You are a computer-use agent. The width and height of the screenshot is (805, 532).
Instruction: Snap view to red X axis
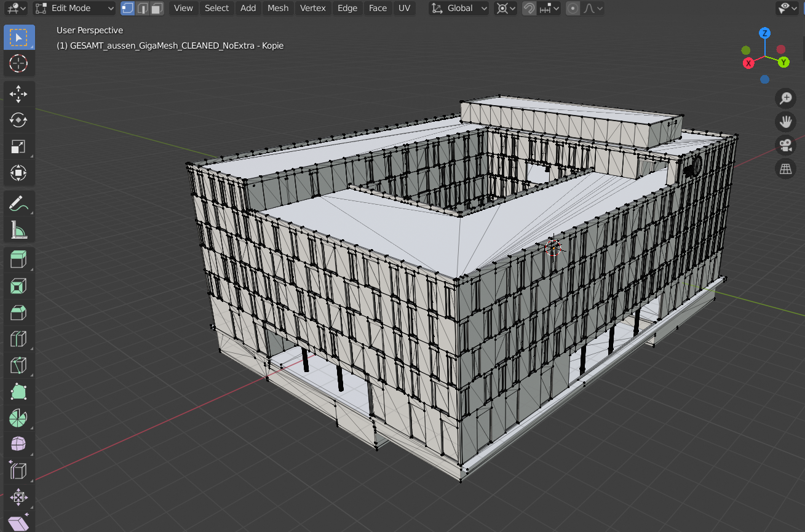tap(748, 63)
